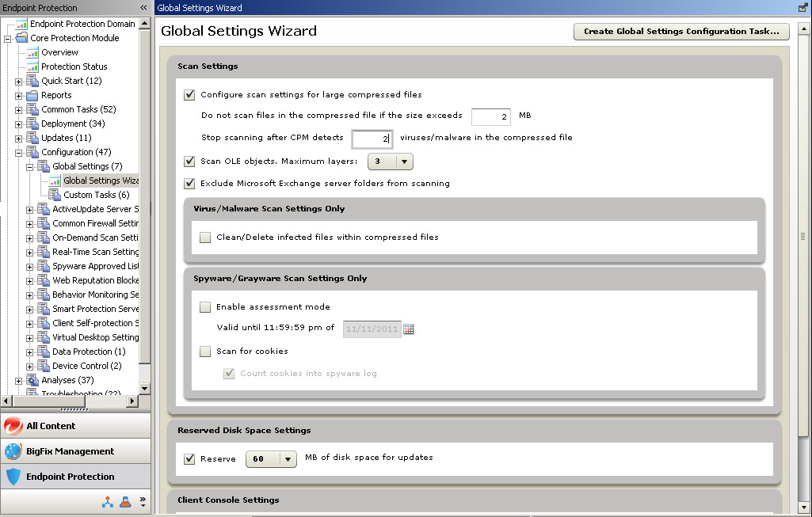Click the blue network nodes icon
Viewport: 812px width, 517px height.
click(108, 502)
